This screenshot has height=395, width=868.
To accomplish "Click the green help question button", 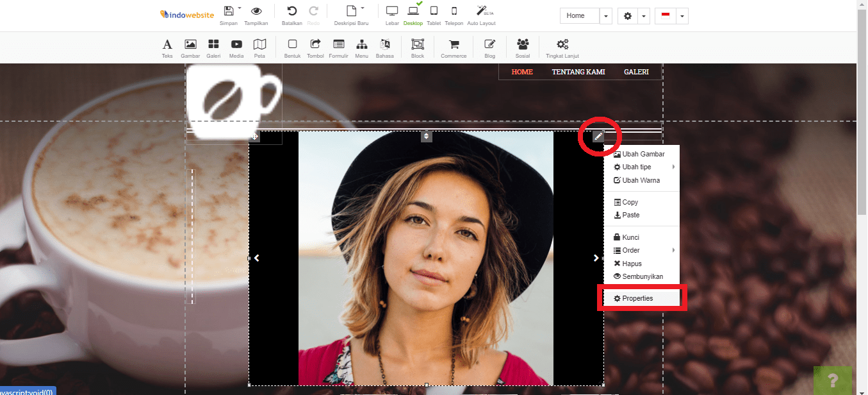I will click(x=832, y=380).
